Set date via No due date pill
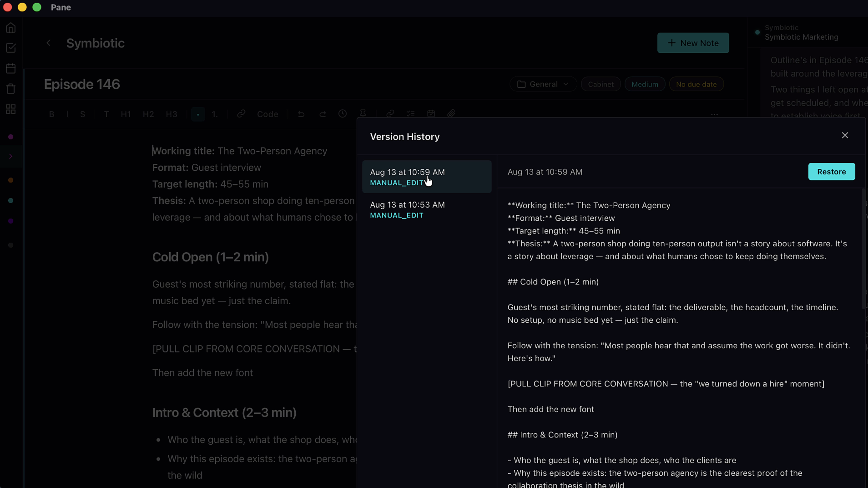 [696, 84]
